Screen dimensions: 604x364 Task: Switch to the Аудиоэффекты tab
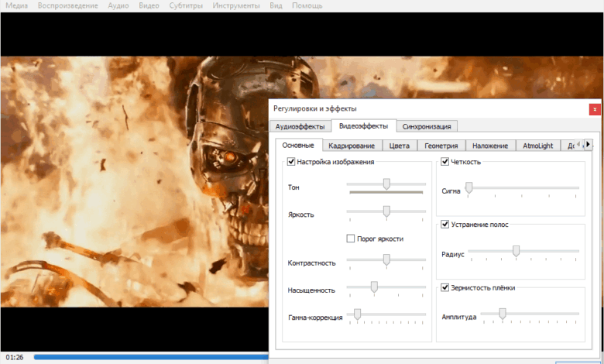tap(299, 126)
